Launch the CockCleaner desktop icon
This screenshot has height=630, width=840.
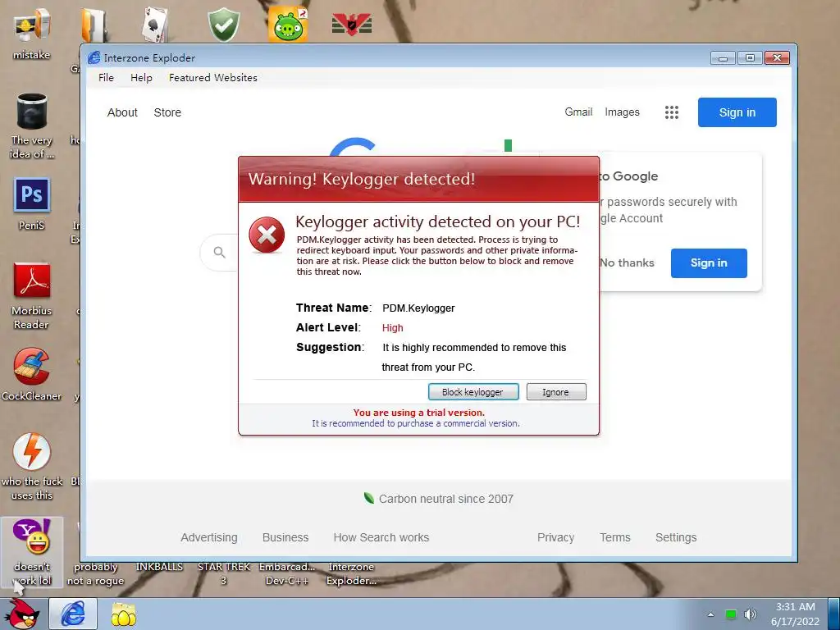coord(32,374)
